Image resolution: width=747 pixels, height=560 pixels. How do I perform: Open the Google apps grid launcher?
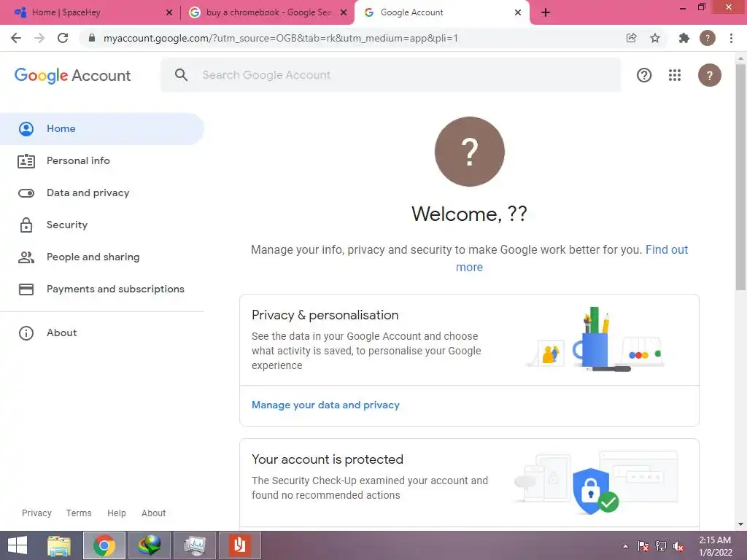tap(675, 75)
